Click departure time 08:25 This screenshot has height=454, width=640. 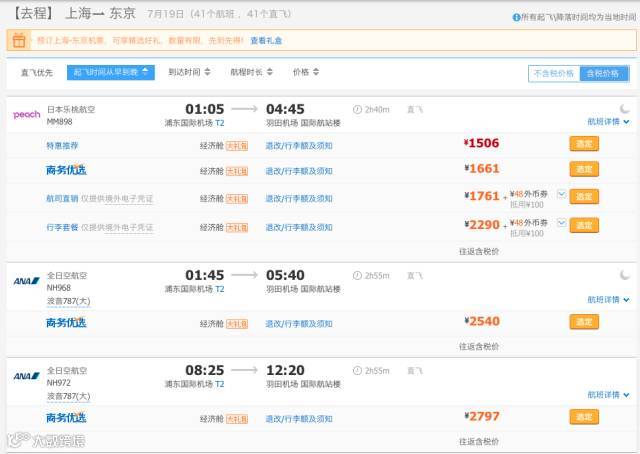(204, 370)
